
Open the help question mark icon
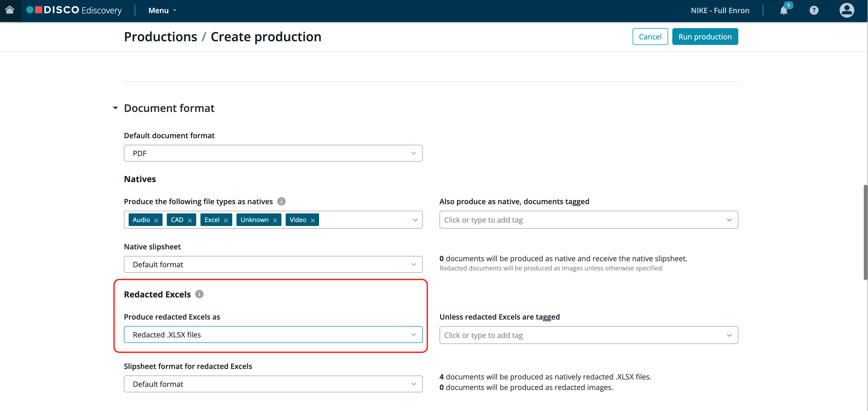814,11
